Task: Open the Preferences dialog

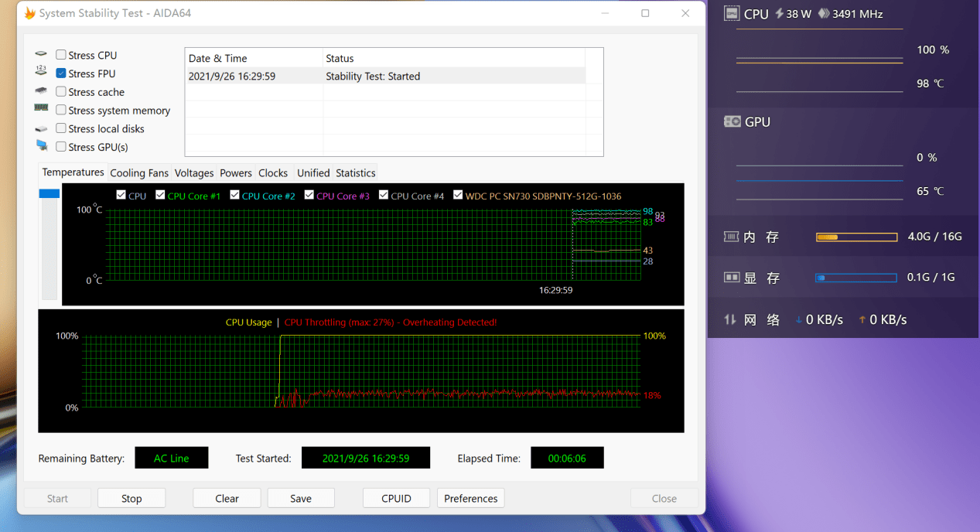Action: coord(470,499)
